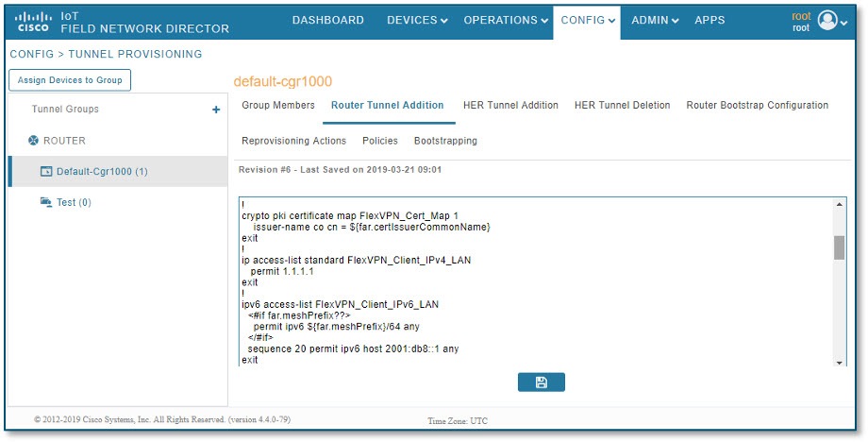This screenshot has width=868, height=442.
Task: Click the CONFIG > TUNNEL PROVISIONING breadcrumb
Action: click(x=106, y=54)
